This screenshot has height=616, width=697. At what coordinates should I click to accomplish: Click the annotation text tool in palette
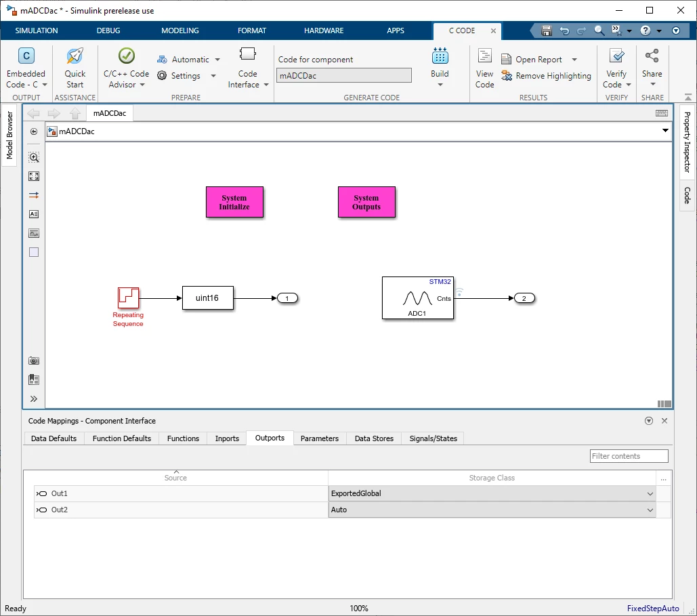point(34,214)
